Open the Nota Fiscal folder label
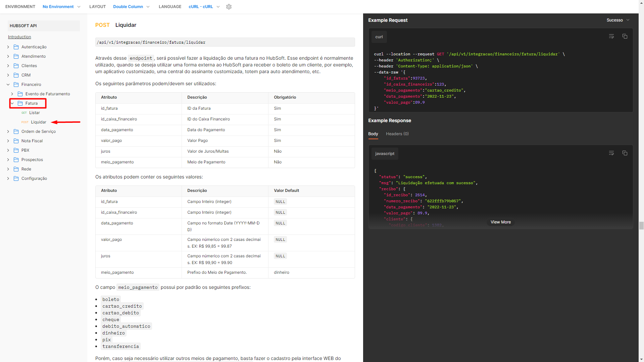 click(x=32, y=141)
